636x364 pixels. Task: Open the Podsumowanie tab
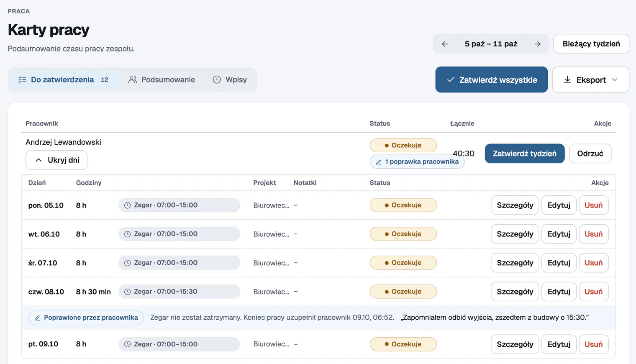point(162,79)
